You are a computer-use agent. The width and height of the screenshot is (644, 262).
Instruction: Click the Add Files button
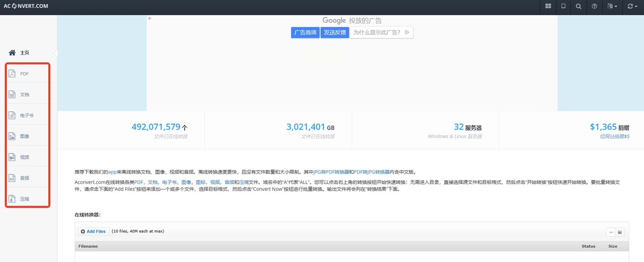click(x=93, y=232)
